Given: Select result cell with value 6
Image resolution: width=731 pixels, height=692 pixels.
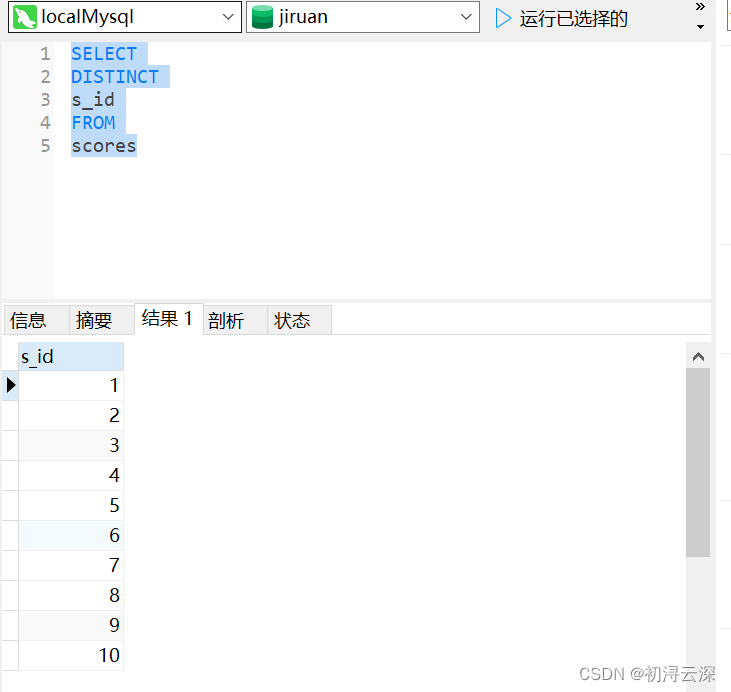Looking at the screenshot, I should tap(71, 535).
